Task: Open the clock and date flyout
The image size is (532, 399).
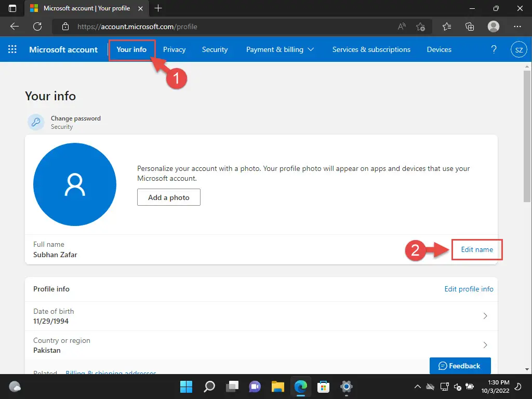Action: point(495,387)
